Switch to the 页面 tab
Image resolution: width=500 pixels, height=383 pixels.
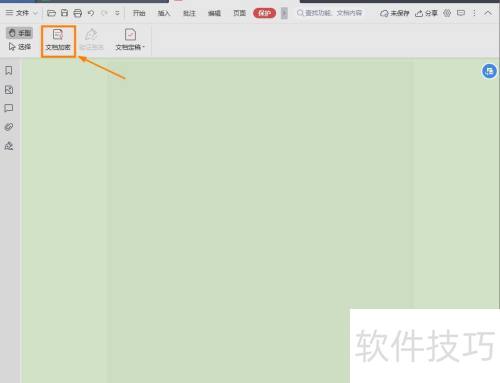[x=239, y=13]
